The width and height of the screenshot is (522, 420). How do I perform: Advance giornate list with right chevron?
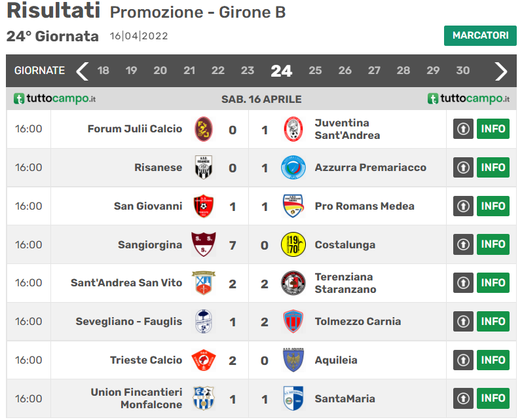click(x=500, y=71)
